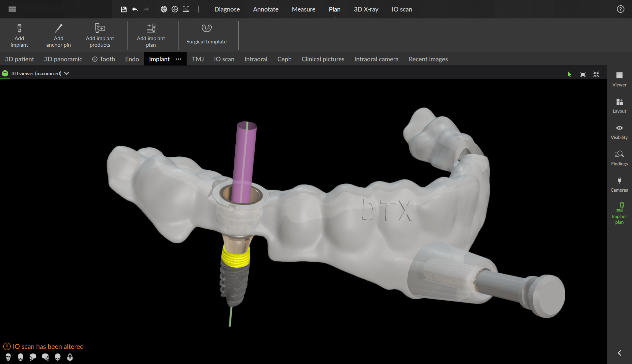Viewport: 632px width, 364px height.
Task: Collapse the right sidebar chevron
Action: click(x=619, y=353)
